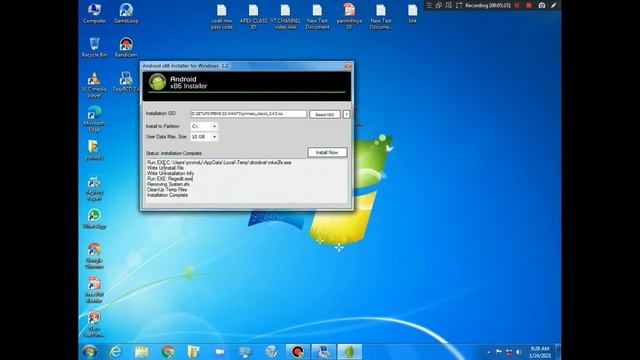The image size is (640, 360).
Task: Select the Registry Repair desktop icon
Action: [x=94, y=188]
